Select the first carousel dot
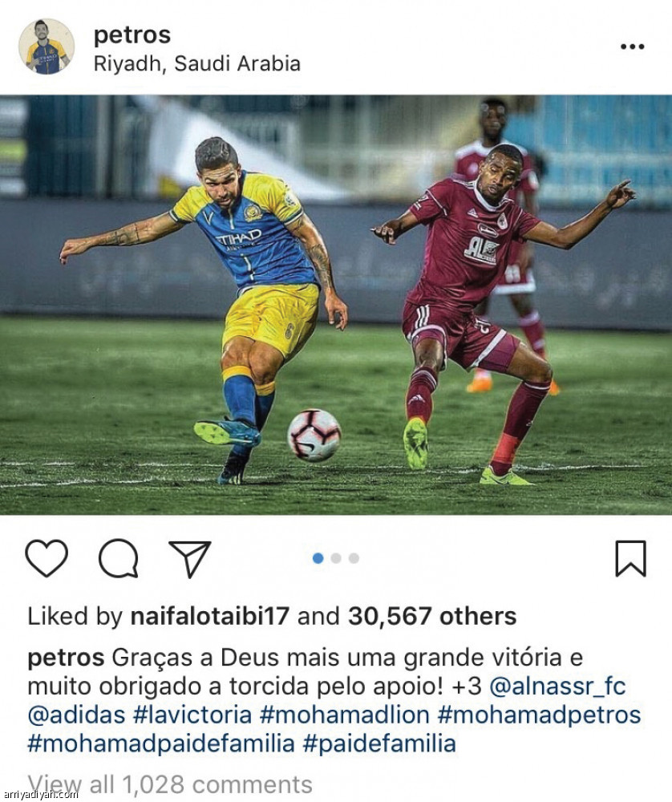 pos(318,558)
